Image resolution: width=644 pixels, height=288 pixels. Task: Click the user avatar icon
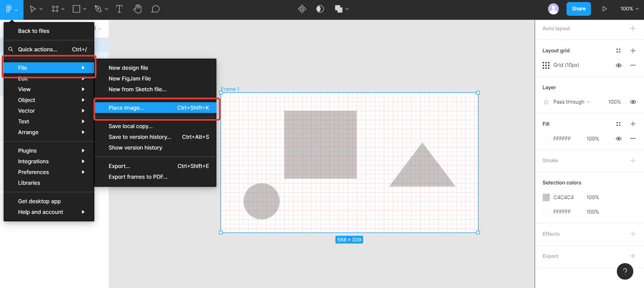(553, 9)
